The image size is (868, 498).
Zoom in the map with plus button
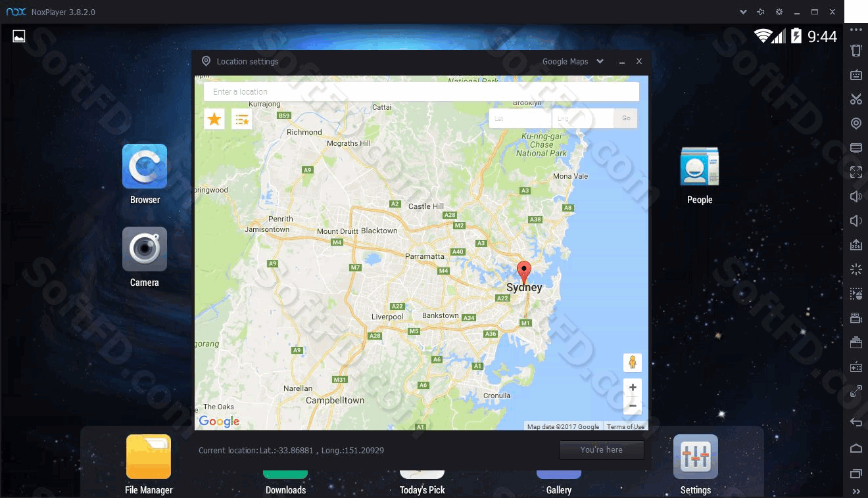pos(633,388)
